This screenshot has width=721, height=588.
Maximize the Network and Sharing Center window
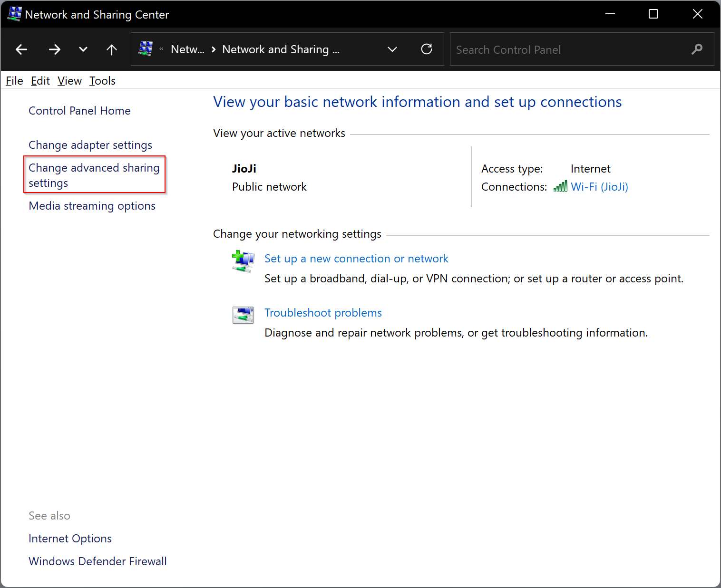653,14
